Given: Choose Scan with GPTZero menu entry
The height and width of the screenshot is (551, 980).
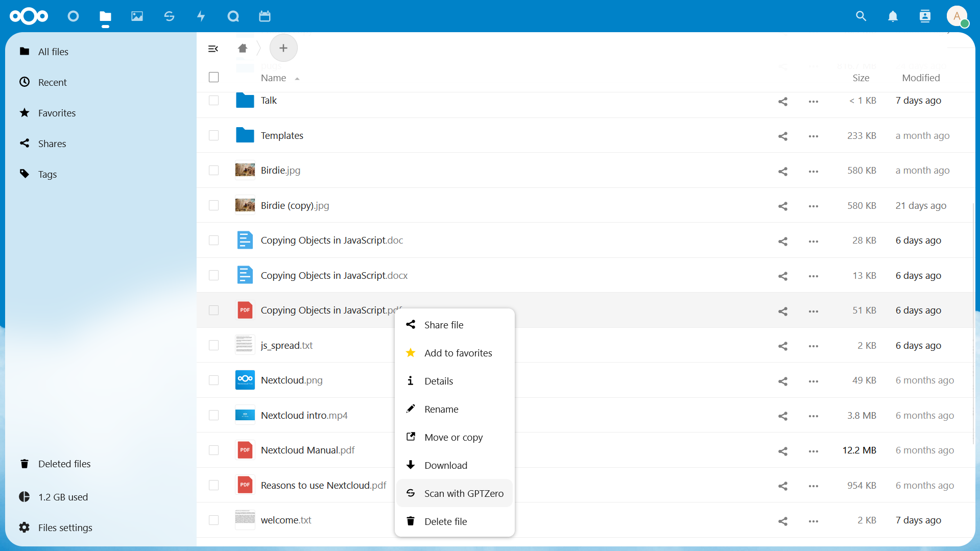Looking at the screenshot, I should (455, 493).
